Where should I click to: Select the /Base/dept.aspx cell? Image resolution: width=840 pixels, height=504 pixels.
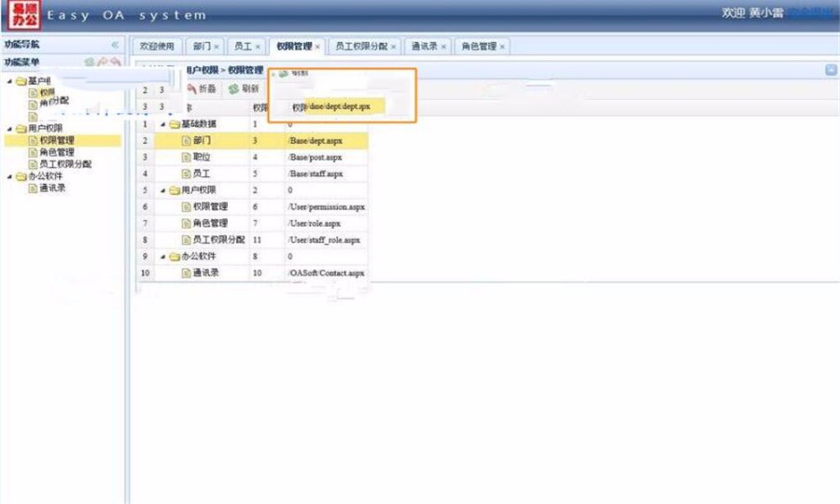point(327,141)
